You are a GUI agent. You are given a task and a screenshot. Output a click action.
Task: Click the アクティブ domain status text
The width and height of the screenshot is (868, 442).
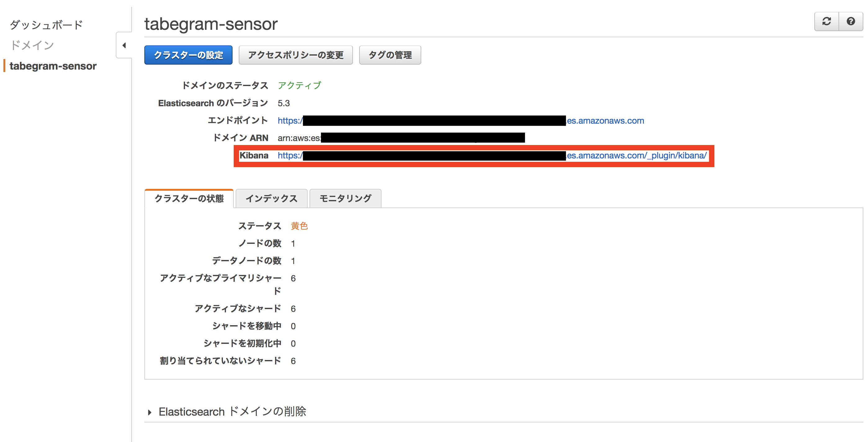coord(299,85)
